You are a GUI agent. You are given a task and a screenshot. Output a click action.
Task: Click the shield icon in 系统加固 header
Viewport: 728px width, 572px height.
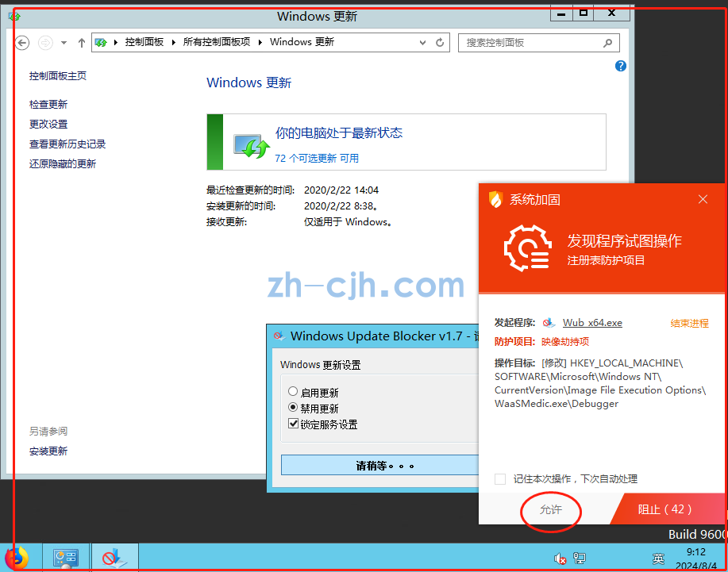coord(496,199)
